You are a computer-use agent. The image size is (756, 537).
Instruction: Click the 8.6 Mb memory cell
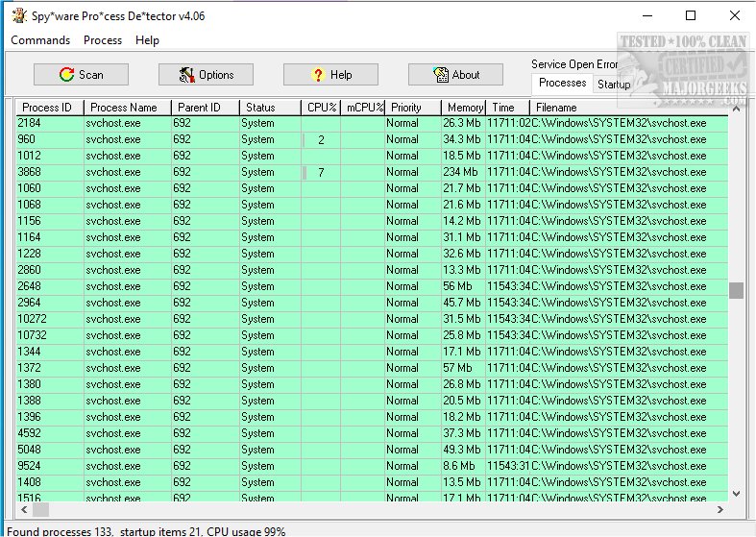click(463, 467)
